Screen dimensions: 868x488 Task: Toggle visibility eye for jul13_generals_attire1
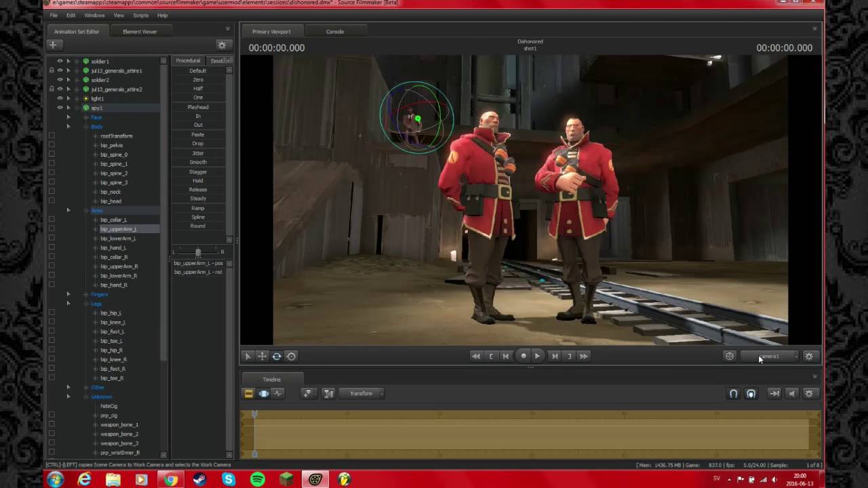pos(60,70)
